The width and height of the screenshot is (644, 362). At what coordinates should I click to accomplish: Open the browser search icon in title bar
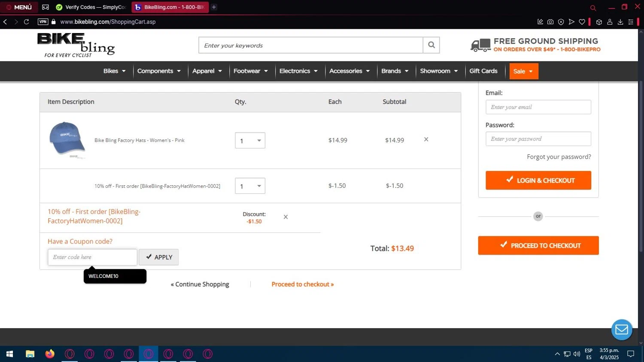(593, 8)
